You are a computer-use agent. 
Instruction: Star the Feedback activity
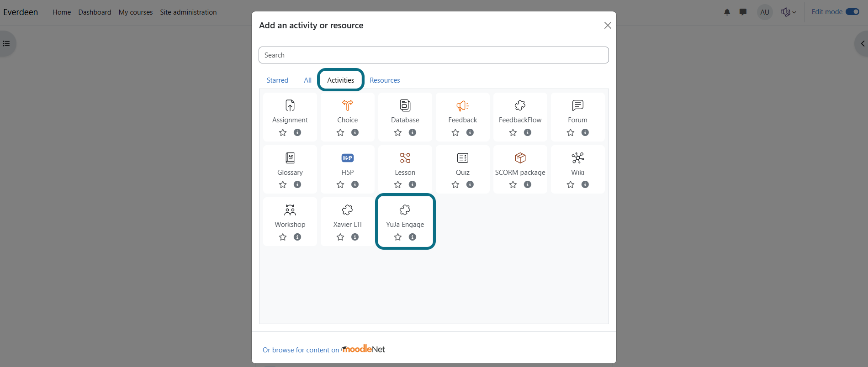(x=455, y=132)
